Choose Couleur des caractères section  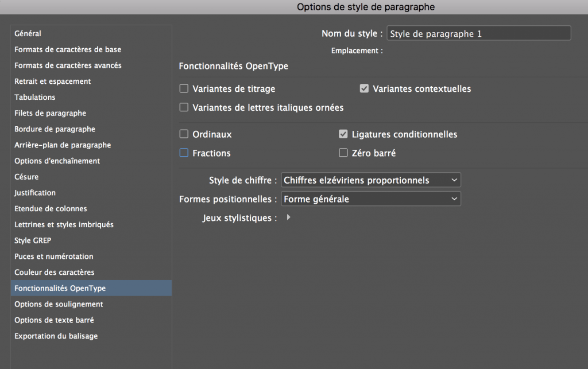pos(55,272)
